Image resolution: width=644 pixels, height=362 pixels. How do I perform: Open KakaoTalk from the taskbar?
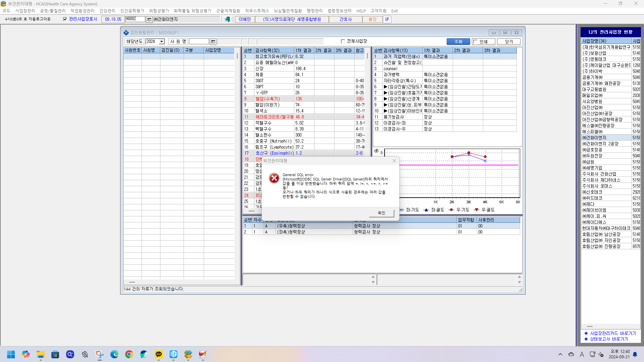pyautogui.click(x=159, y=354)
